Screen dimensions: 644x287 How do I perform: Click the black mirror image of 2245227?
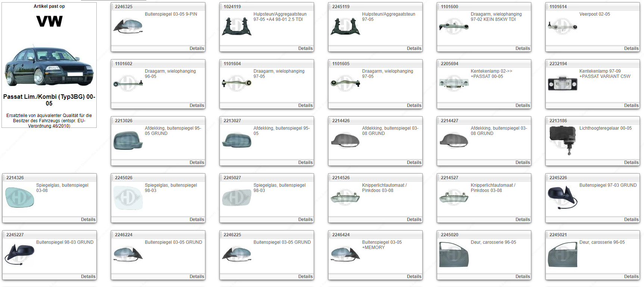(20, 254)
